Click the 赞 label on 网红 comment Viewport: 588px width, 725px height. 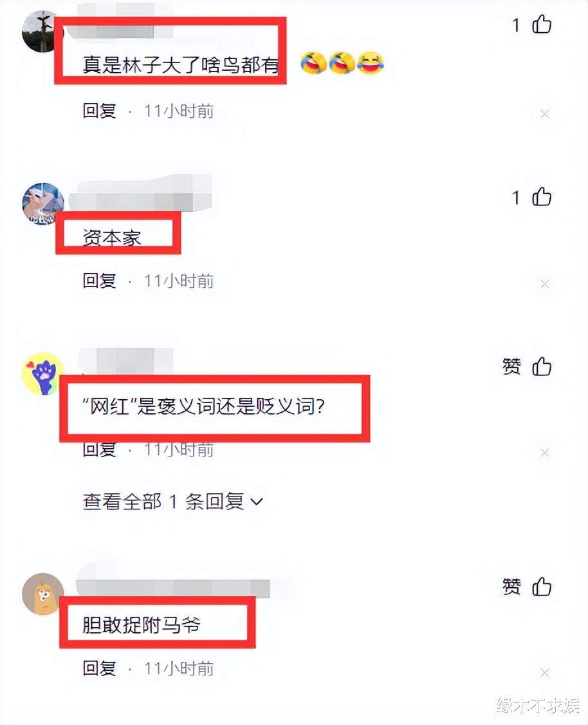[x=512, y=366]
